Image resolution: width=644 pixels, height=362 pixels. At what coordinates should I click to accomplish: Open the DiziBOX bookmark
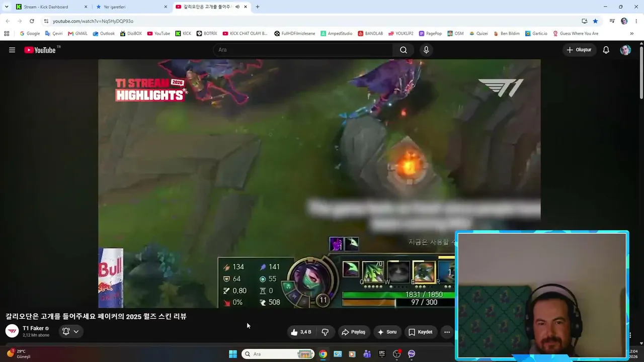pyautogui.click(x=131, y=34)
